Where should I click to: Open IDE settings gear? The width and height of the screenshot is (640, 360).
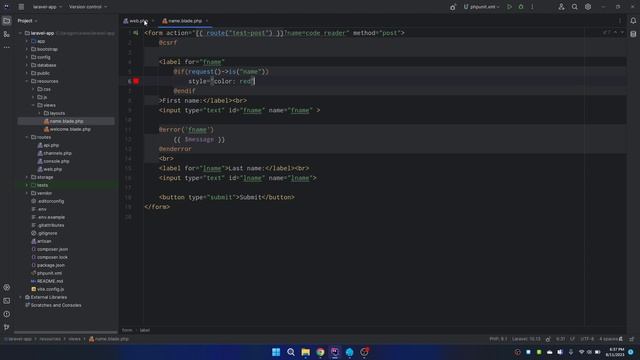[588, 7]
